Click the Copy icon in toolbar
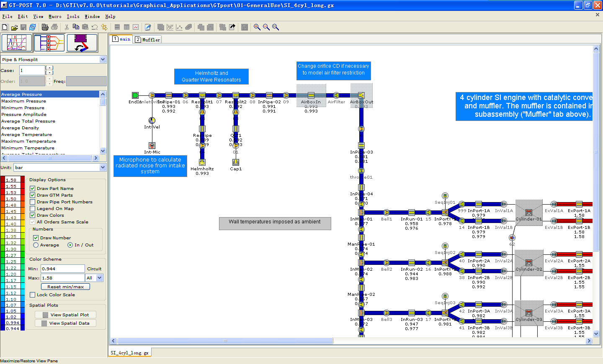 point(76,27)
